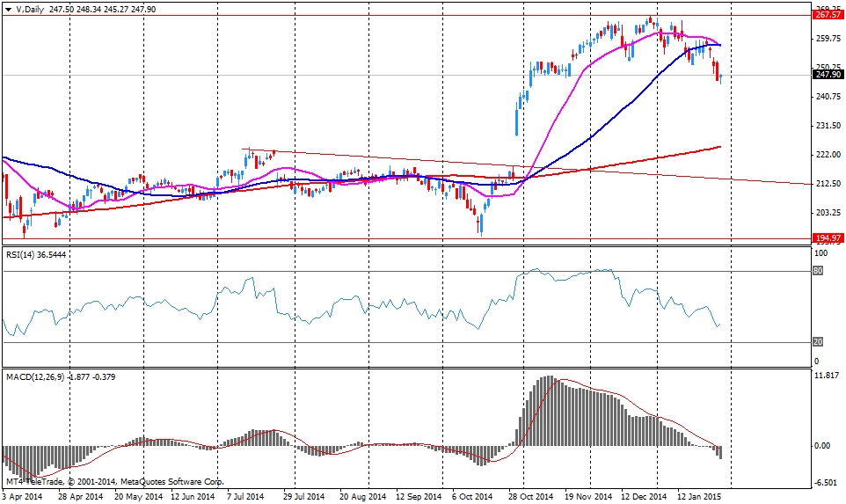
Task: Click the 20 Aug 2014 date label
Action: pyautogui.click(x=362, y=496)
